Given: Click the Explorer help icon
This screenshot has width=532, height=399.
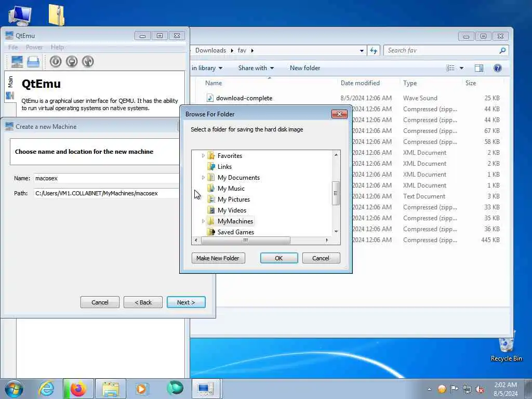Looking at the screenshot, I should point(497,68).
